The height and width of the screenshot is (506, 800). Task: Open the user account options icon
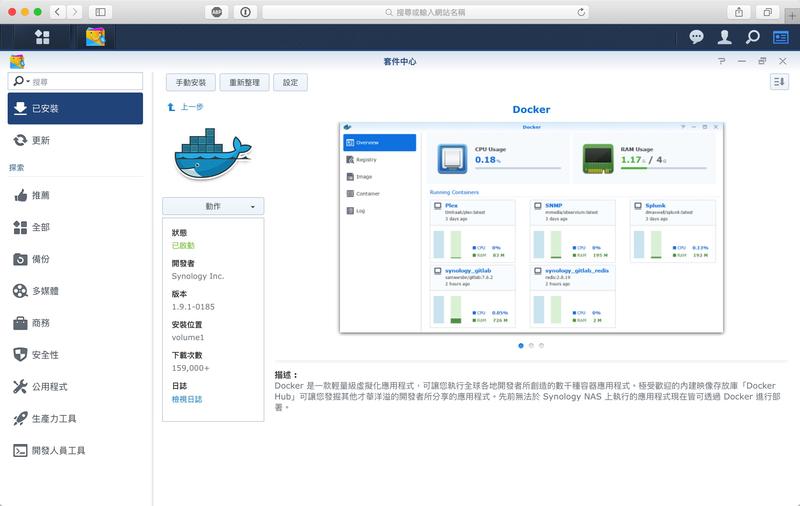coord(724,37)
